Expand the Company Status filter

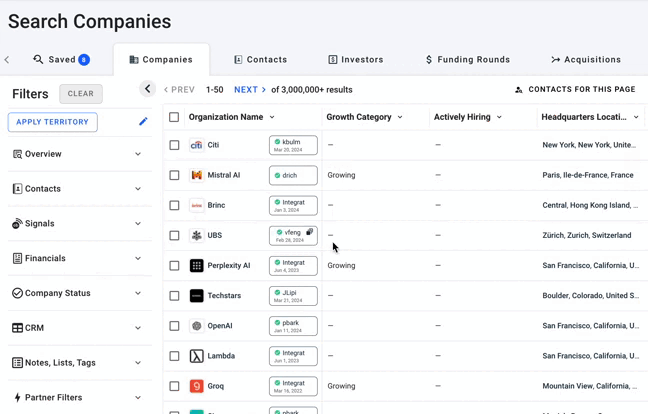[78, 293]
